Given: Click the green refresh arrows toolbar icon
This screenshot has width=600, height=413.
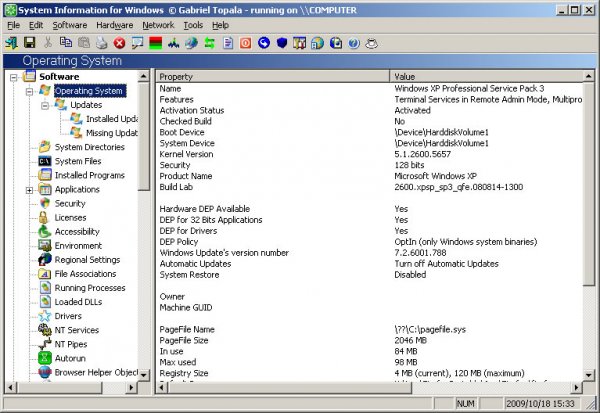Looking at the screenshot, I should 211,43.
